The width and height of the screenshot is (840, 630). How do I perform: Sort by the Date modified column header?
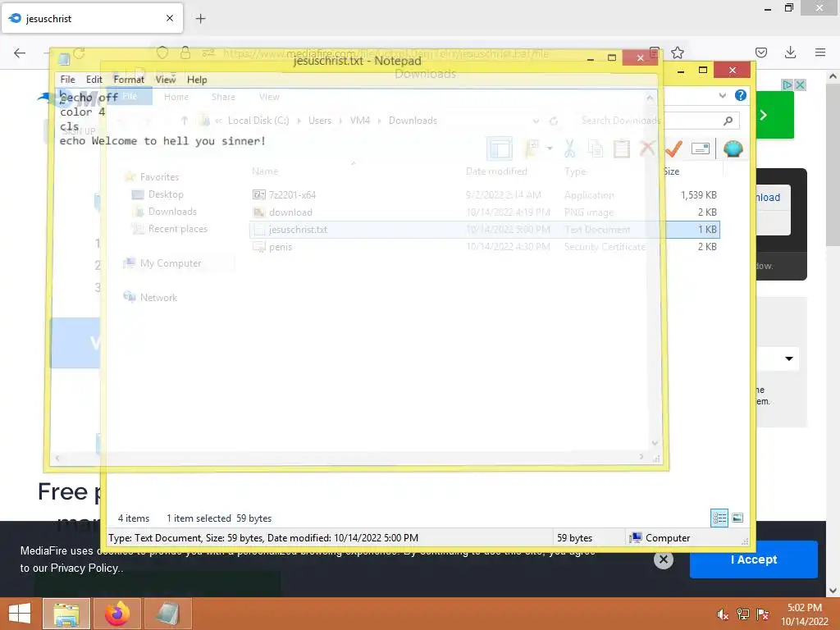(x=496, y=171)
